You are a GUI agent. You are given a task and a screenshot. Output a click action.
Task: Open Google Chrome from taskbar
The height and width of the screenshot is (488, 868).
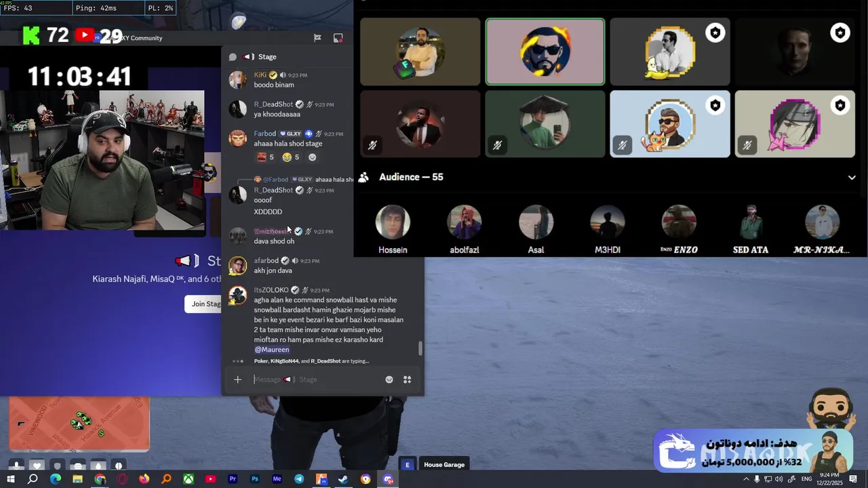click(x=100, y=479)
